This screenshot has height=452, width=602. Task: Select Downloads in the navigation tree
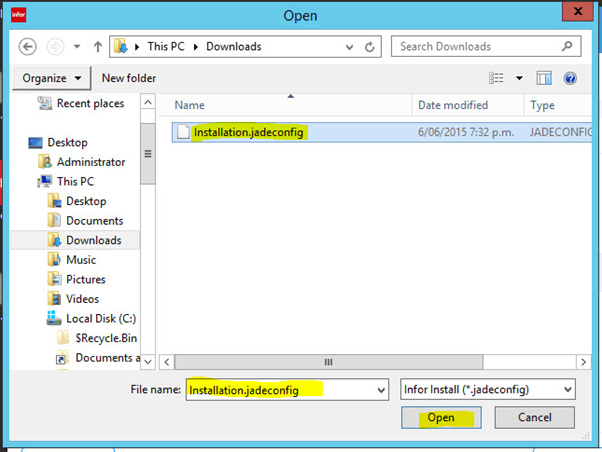(x=93, y=240)
